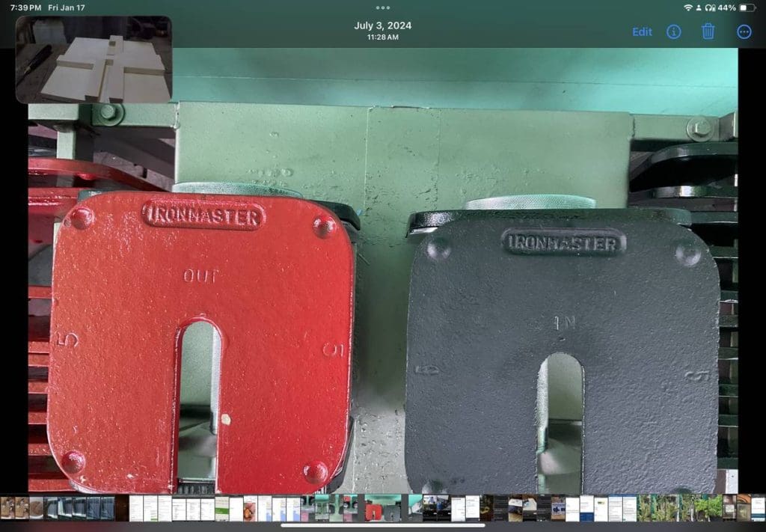The height and width of the screenshot is (532, 766).
Task: Open the floating white boards preview thumbnail
Action: (x=94, y=60)
